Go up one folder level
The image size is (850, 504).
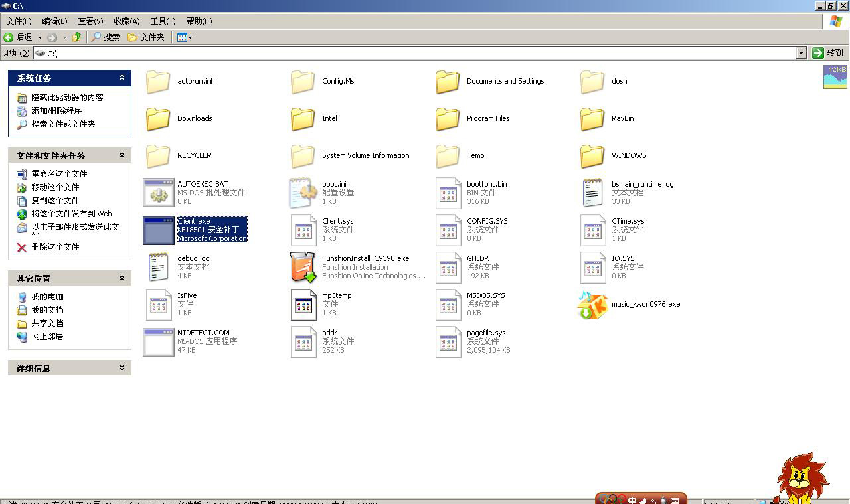click(77, 37)
